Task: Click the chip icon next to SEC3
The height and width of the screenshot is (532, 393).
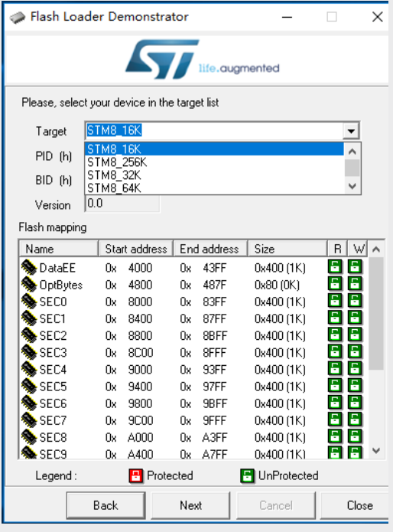Action: coord(29,353)
